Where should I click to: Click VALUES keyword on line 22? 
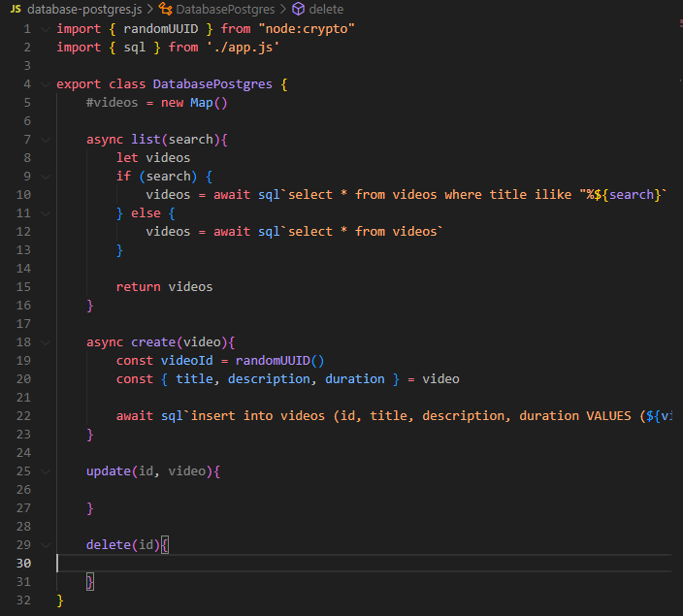(x=608, y=416)
